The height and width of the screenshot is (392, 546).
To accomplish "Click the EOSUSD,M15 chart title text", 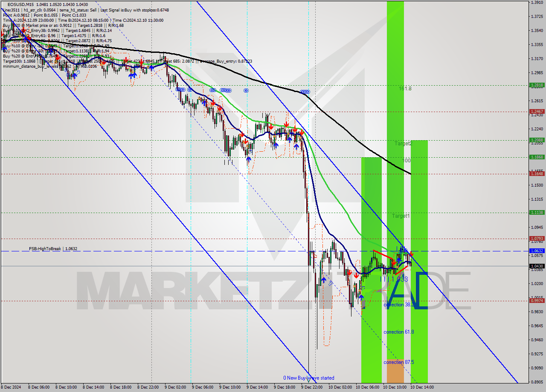I will (20, 4).
